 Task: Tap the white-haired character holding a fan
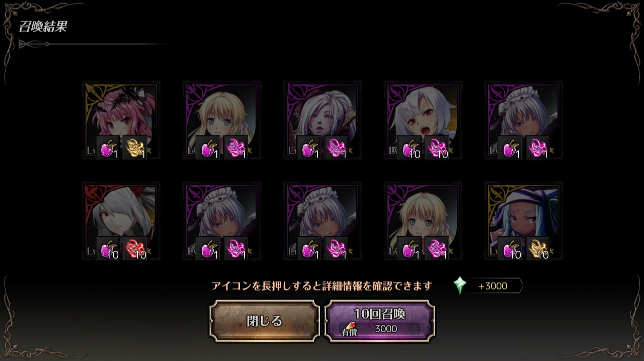tap(322, 121)
